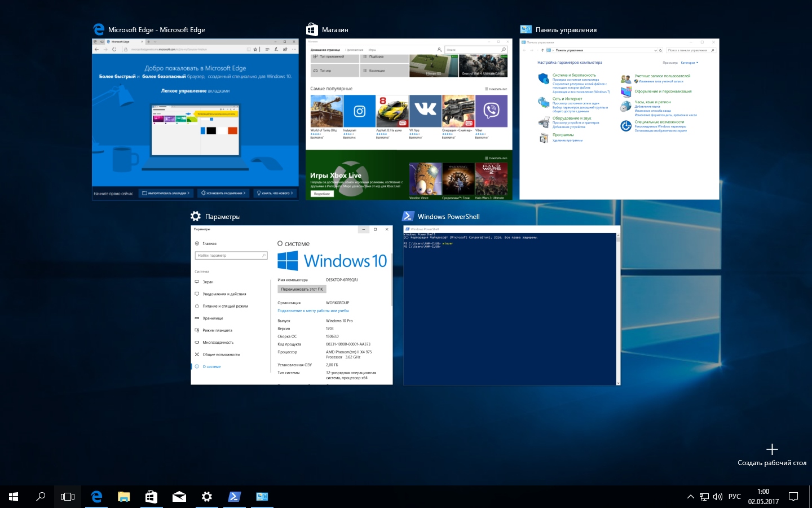
Task: Click Подключение к месту работы или учебы
Action: point(313,310)
